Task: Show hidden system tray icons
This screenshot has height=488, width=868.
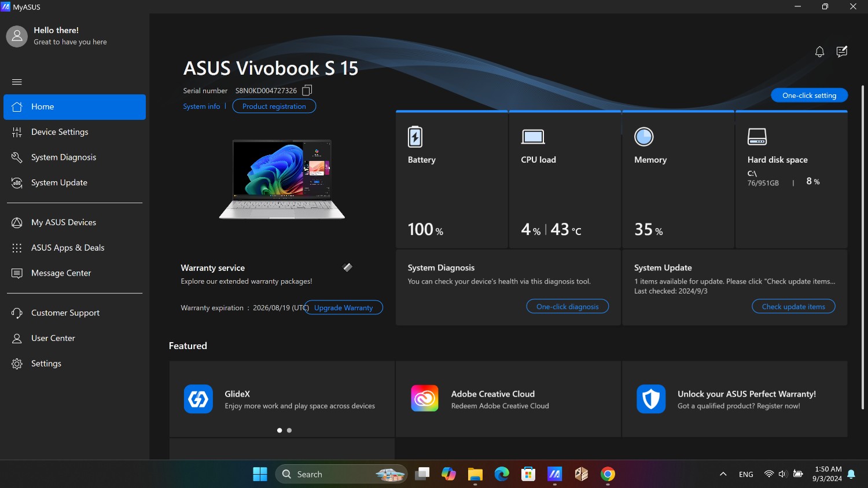Action: [723, 474]
